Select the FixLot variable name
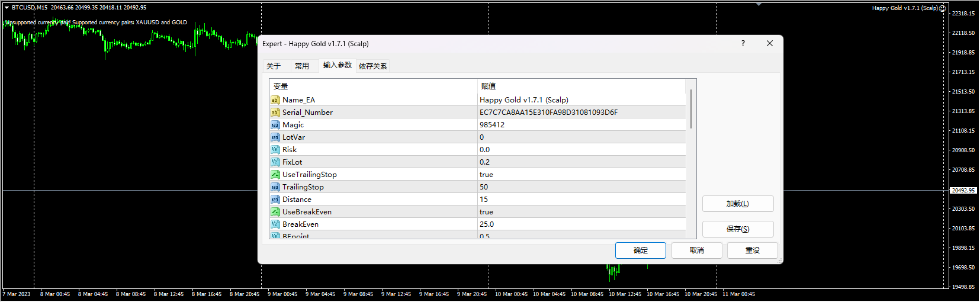This screenshot has height=302, width=980. tap(293, 162)
